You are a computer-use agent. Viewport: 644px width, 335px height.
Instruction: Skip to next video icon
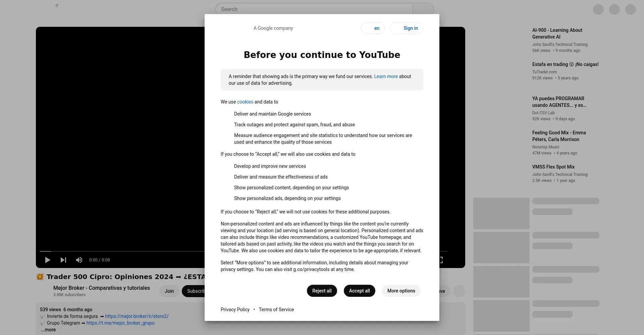tap(63, 260)
